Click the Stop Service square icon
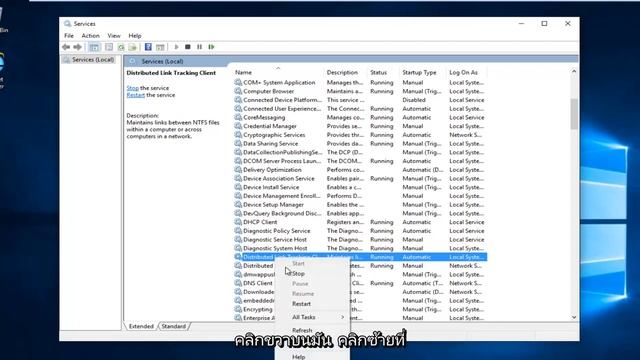 click(x=188, y=47)
